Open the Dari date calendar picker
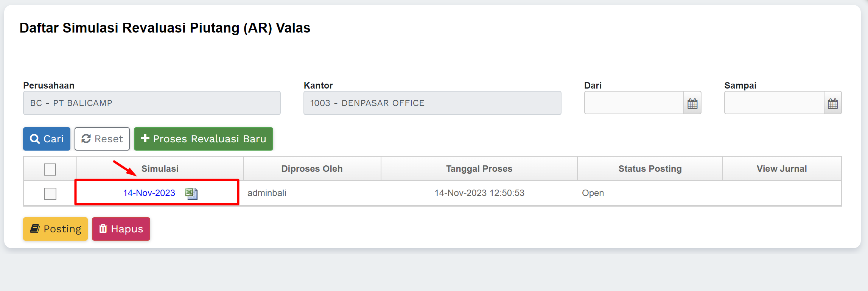868x291 pixels. [x=692, y=103]
